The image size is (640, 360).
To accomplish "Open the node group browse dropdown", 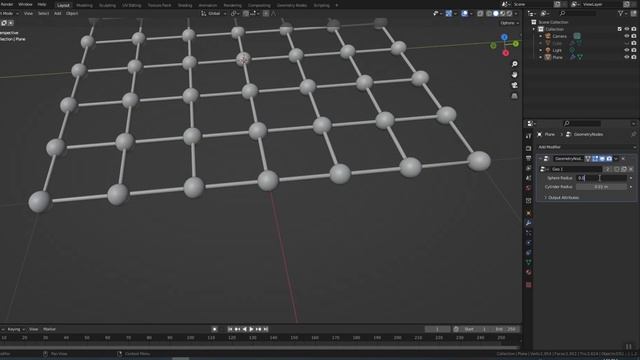I will (544, 169).
